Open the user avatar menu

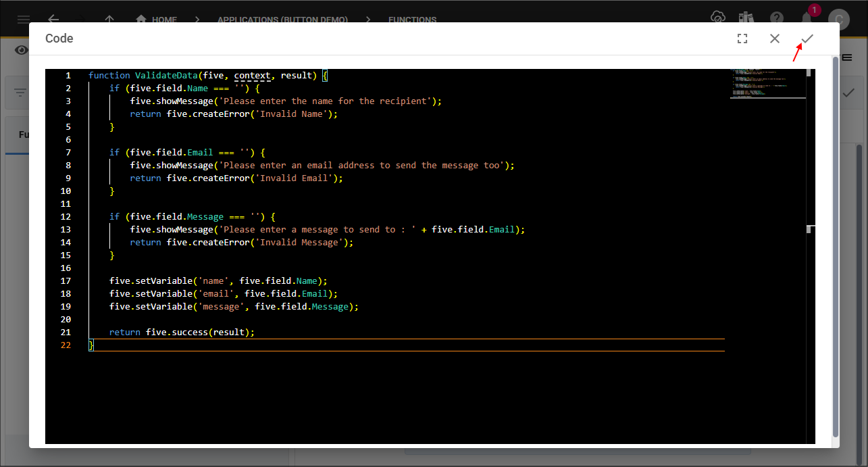click(839, 19)
